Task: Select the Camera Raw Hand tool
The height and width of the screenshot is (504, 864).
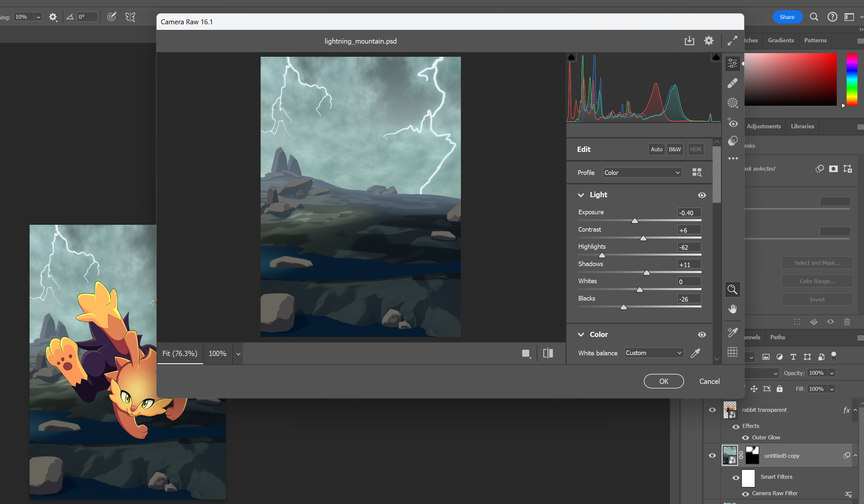Action: 732,309
